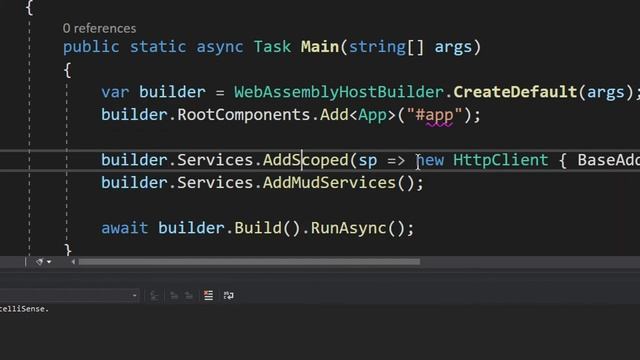Screen dimensions: 640x360
Task: Click the HttpClient type name
Action: [501, 160]
